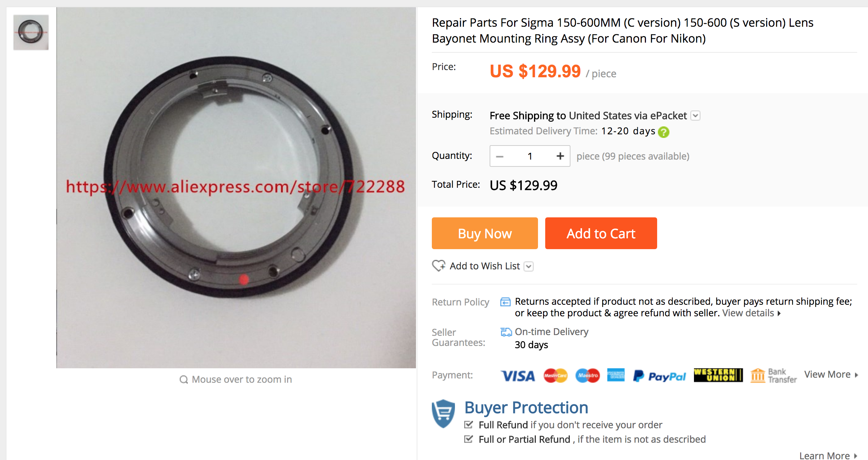
Task: Click the Add to Cart button
Action: (x=601, y=233)
